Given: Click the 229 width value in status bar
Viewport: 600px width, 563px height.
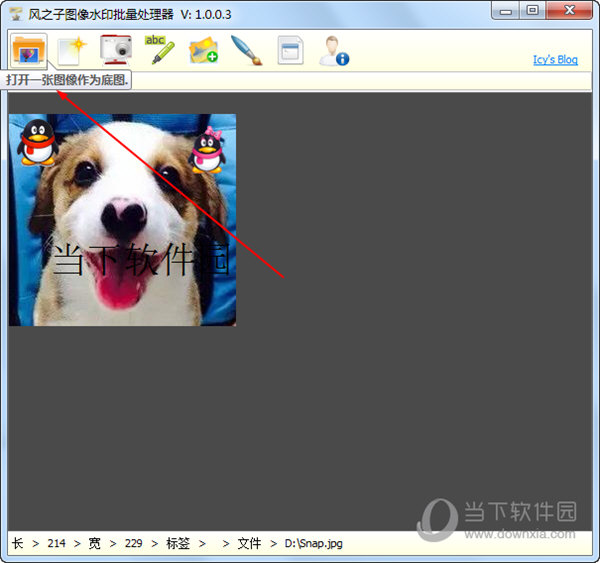Looking at the screenshot, I should [133, 543].
